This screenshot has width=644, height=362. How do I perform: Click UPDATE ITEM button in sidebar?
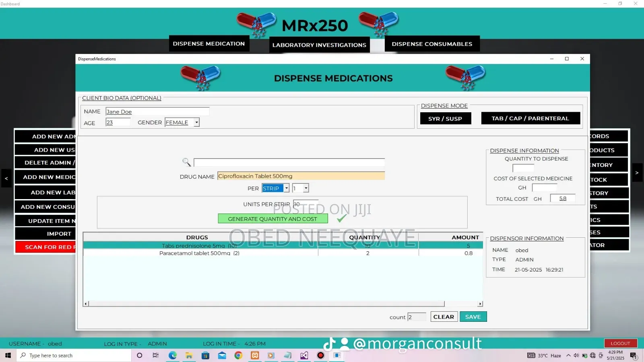click(45, 221)
